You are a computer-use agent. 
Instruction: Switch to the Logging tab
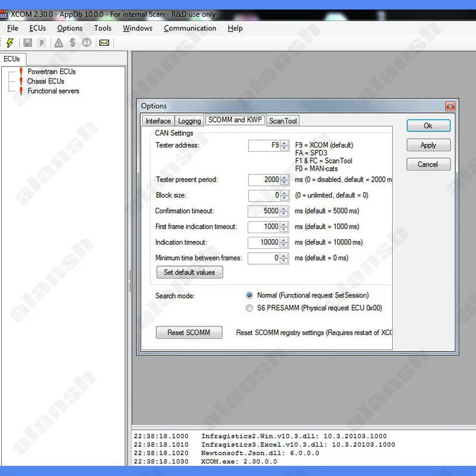[x=189, y=121]
